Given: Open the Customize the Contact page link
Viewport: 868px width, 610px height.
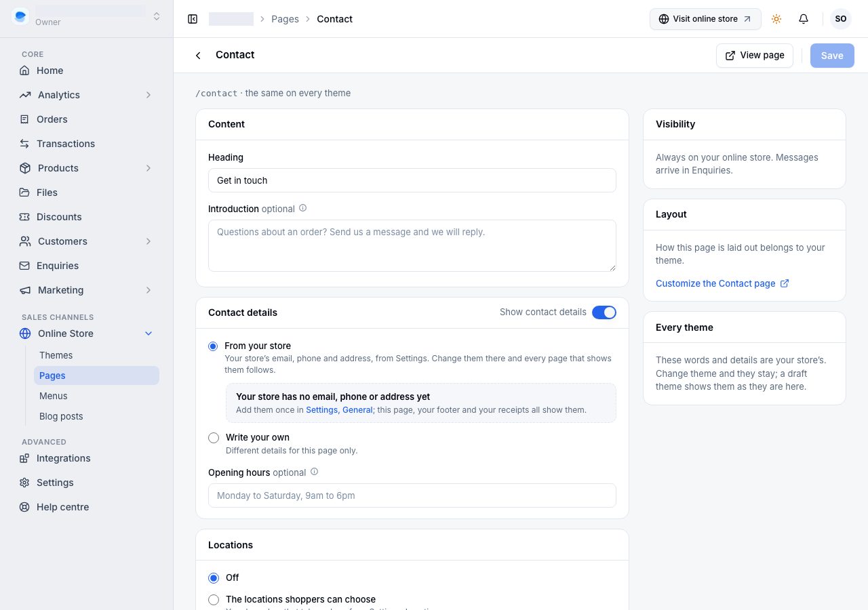Looking at the screenshot, I should coord(722,283).
